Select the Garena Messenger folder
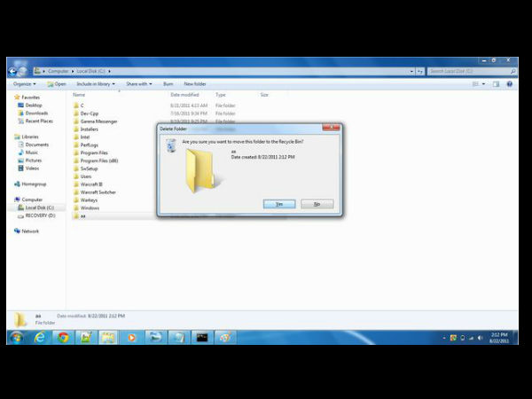 (98, 121)
